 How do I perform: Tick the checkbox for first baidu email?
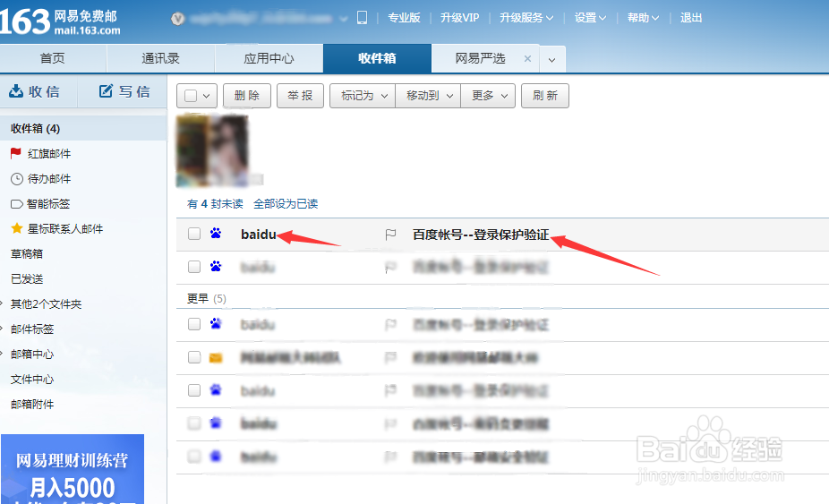[x=194, y=234]
